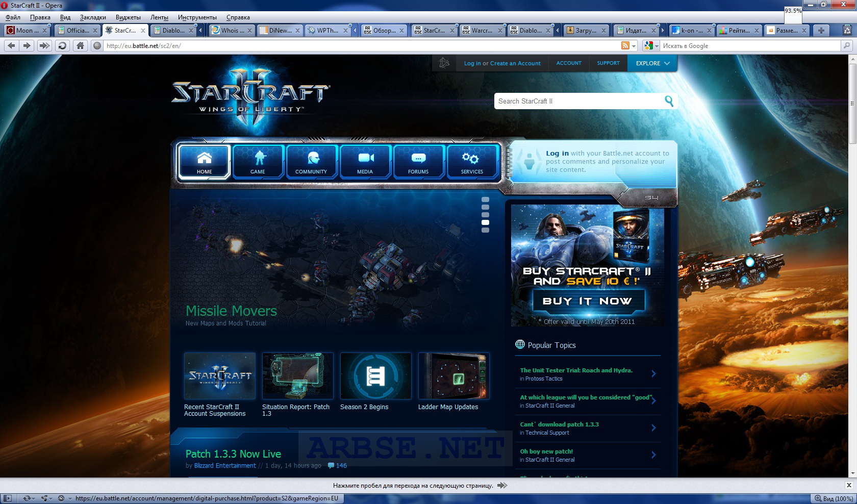Click the Battle.net logo icon in top bar
Viewport: 857px width, 504px height.
pos(444,63)
